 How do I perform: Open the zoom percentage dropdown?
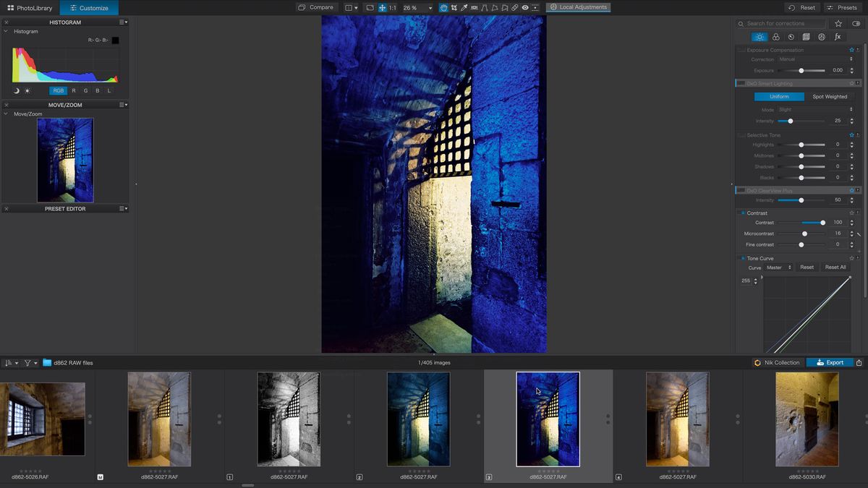[416, 7]
